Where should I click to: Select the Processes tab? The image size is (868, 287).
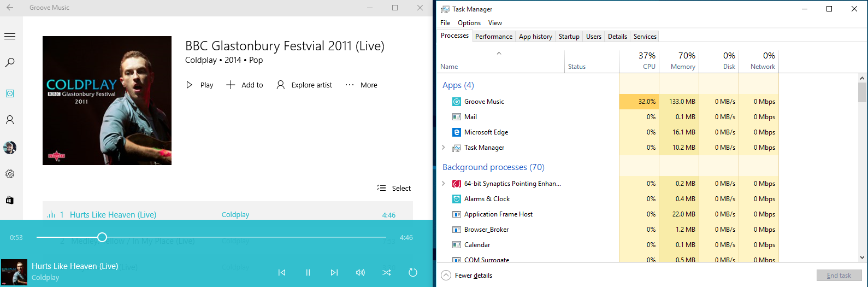[x=454, y=36]
